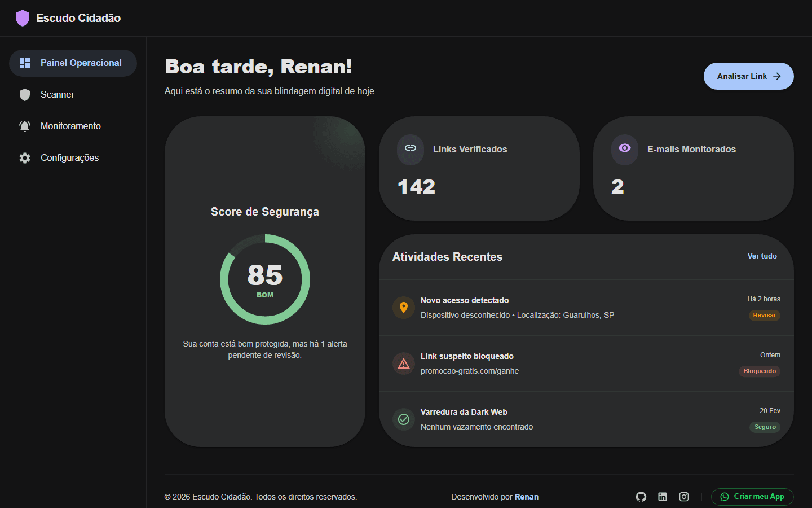The image size is (812, 508).
Task: Open the LinkedIn icon in footer
Action: click(663, 497)
